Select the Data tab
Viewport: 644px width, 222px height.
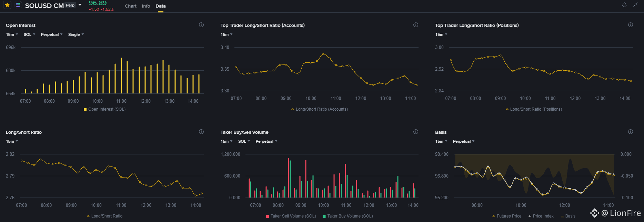161,6
